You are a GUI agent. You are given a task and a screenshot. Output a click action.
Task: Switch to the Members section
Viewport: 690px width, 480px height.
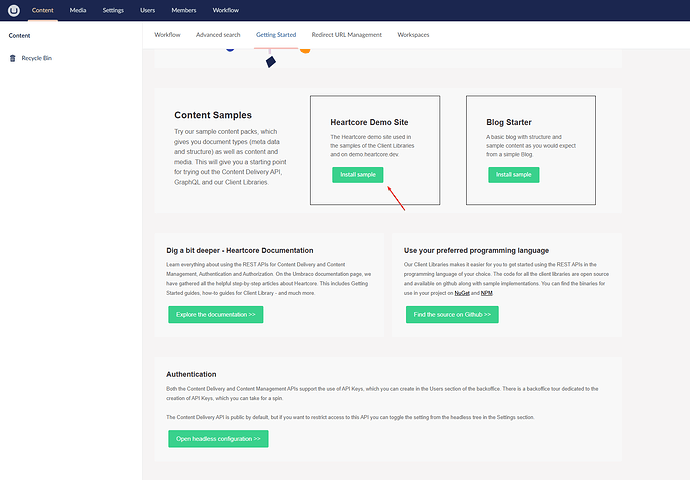[184, 10]
